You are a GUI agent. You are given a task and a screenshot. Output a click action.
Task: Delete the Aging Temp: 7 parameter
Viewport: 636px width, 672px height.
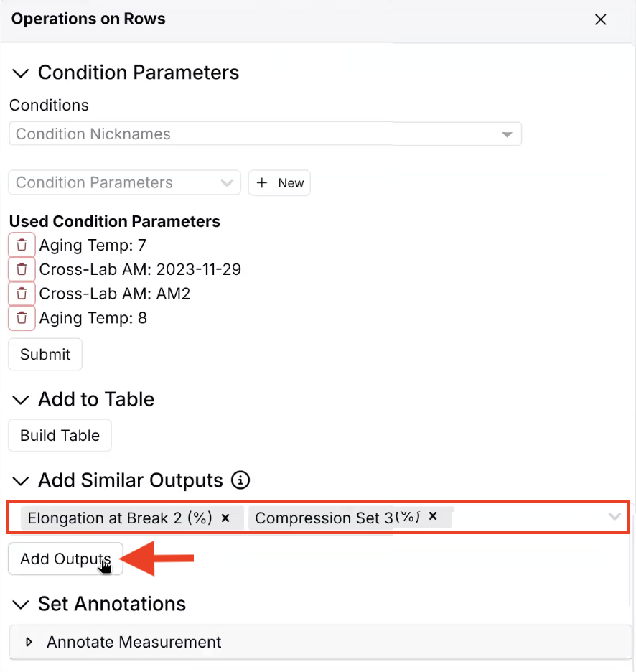tap(22, 245)
